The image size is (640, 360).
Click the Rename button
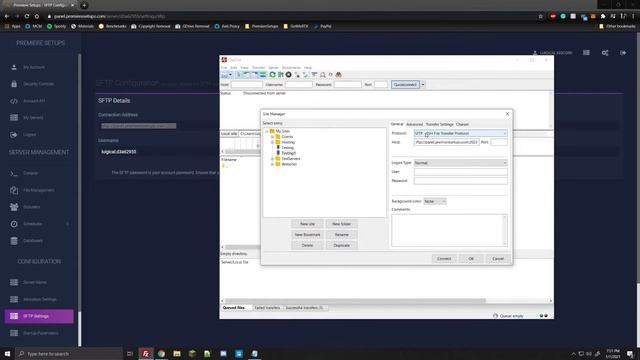pos(342,235)
